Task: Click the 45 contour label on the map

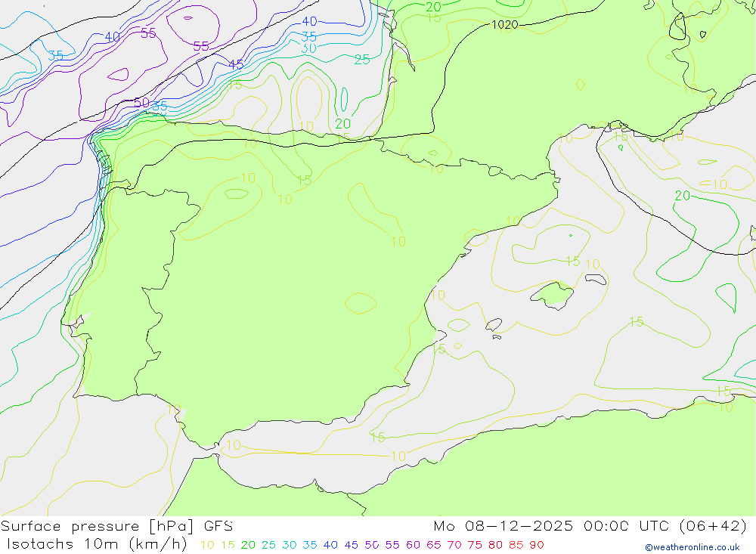Action: pyautogui.click(x=236, y=64)
